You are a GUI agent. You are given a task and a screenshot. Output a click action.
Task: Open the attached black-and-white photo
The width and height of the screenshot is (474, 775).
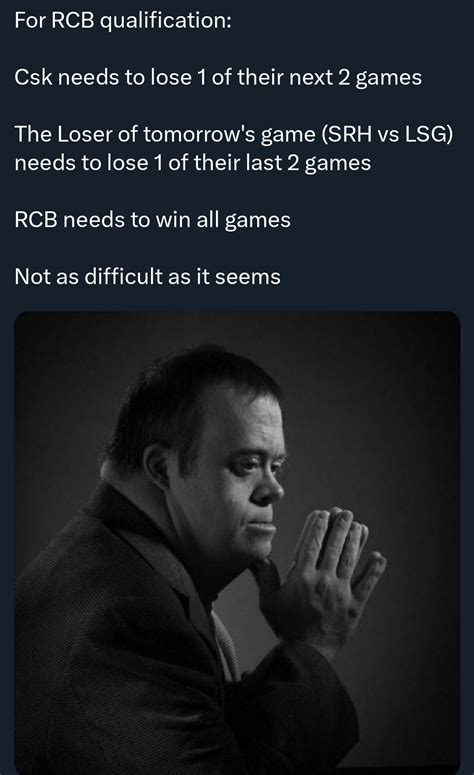pos(237,543)
